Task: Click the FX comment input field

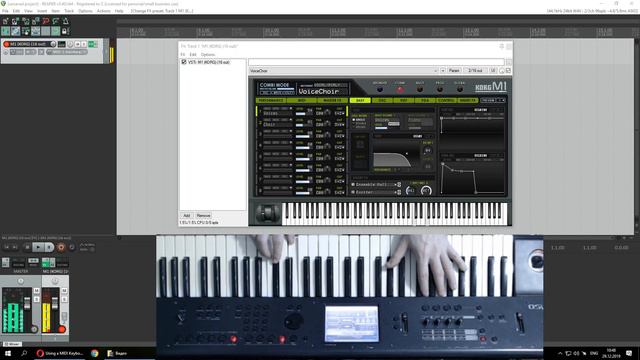Action: tap(376, 62)
